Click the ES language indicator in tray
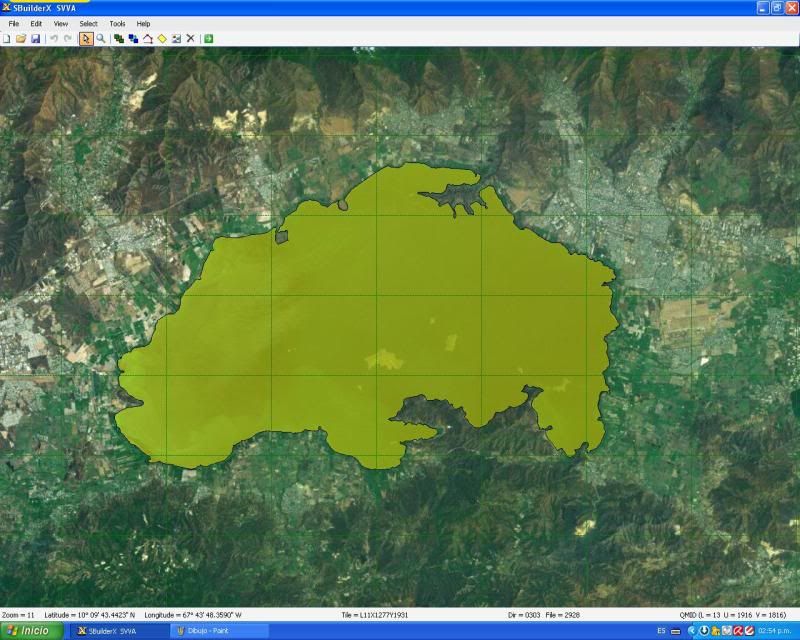 click(660, 630)
